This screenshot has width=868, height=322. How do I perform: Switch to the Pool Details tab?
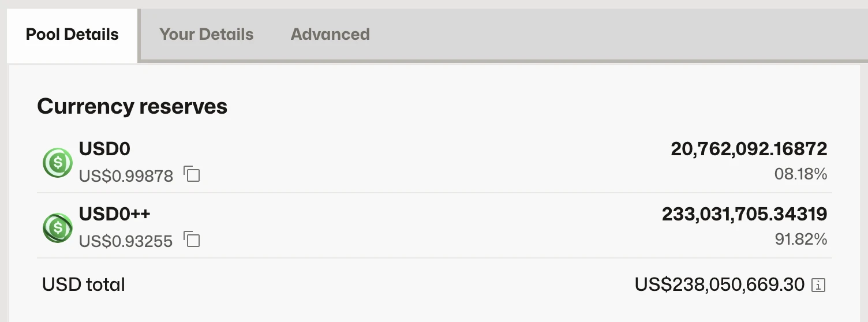(72, 35)
